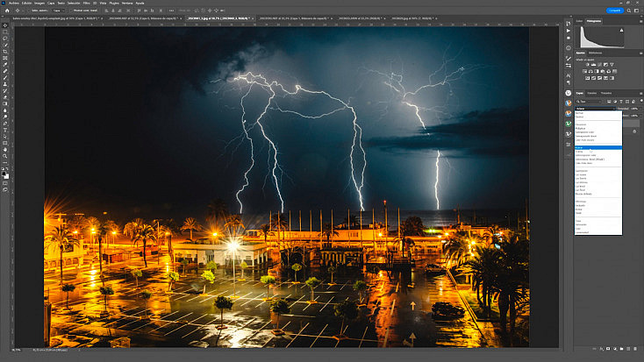Click the Hue/Saturation adjustment icon
The width and height of the screenshot is (644, 362).
point(585,71)
